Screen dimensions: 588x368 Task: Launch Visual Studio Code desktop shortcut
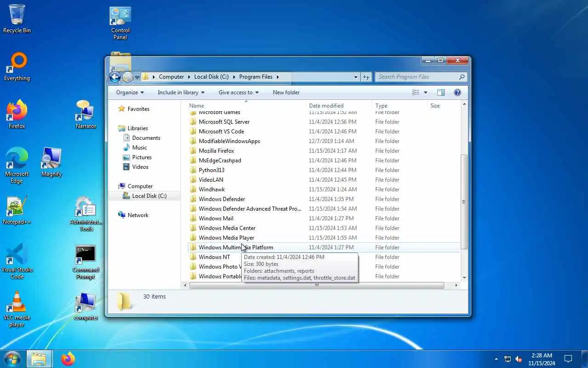click(x=17, y=261)
